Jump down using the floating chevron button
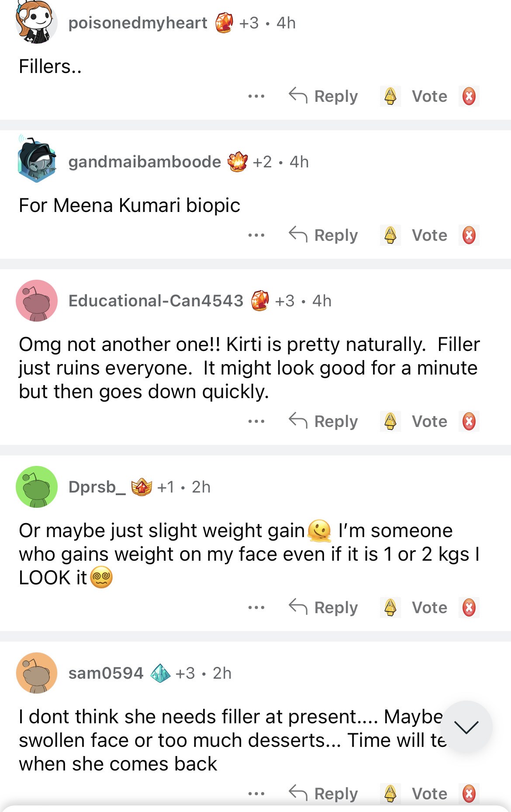 click(x=466, y=727)
